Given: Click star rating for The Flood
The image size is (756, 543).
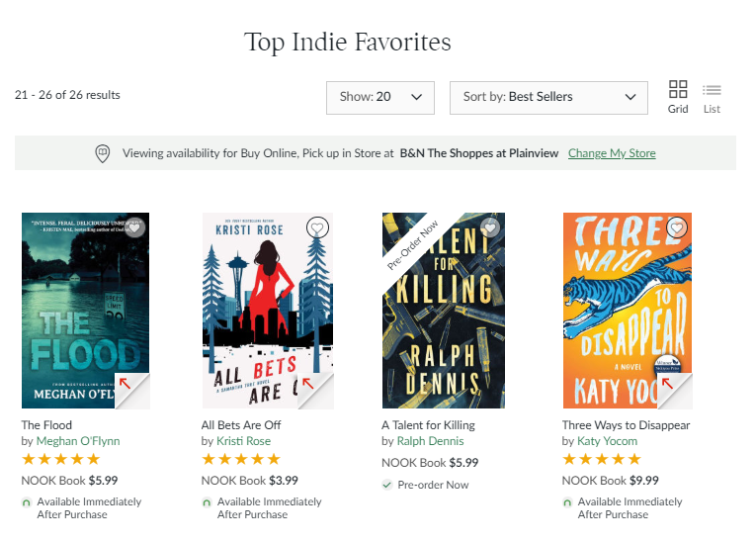Looking at the screenshot, I should tap(60, 459).
